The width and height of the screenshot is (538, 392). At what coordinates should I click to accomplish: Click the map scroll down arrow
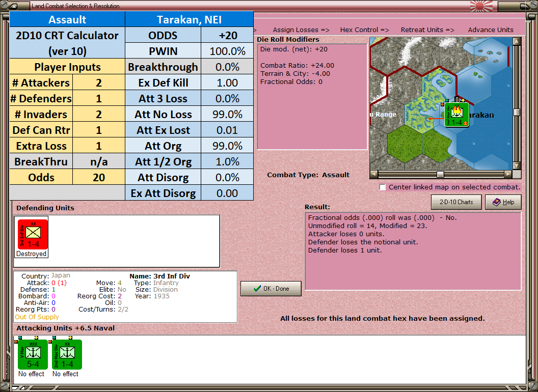point(517,165)
